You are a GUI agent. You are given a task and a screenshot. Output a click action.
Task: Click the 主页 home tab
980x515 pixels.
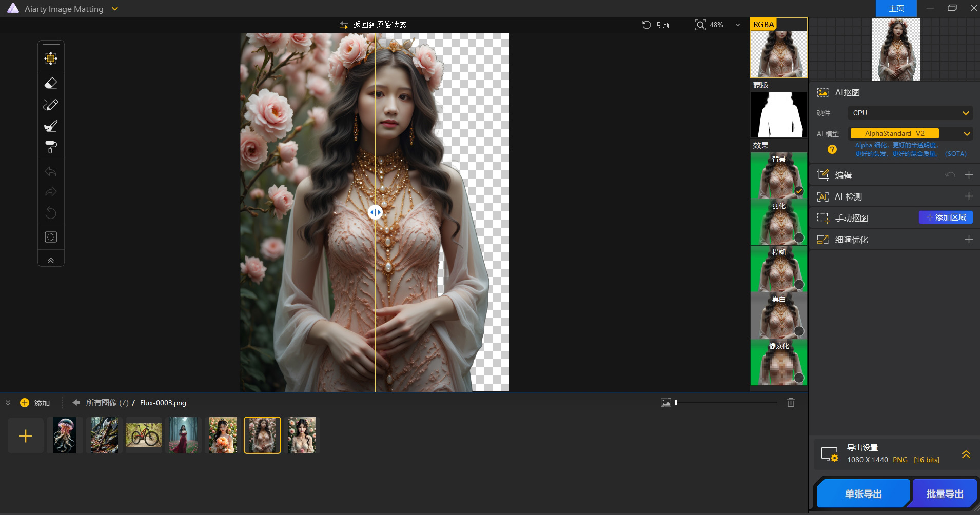896,8
